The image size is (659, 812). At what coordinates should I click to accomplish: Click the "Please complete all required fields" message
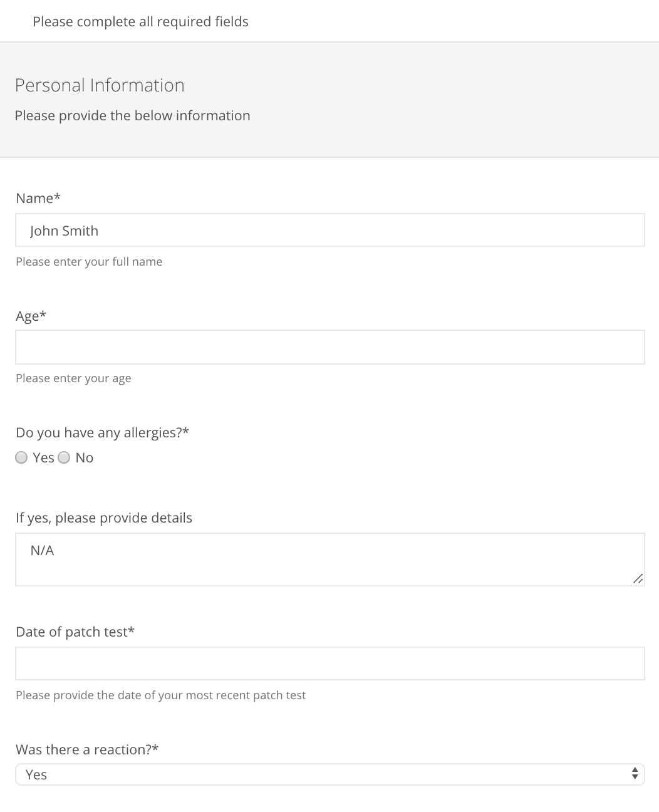[140, 21]
